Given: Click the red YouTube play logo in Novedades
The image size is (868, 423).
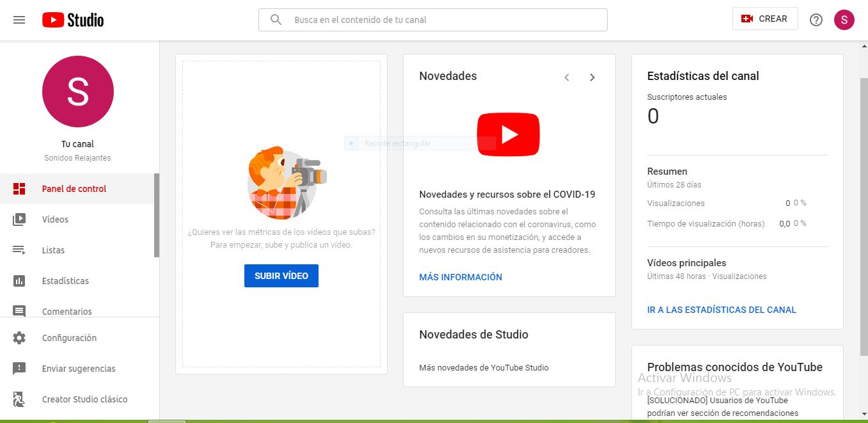Looking at the screenshot, I should (509, 134).
